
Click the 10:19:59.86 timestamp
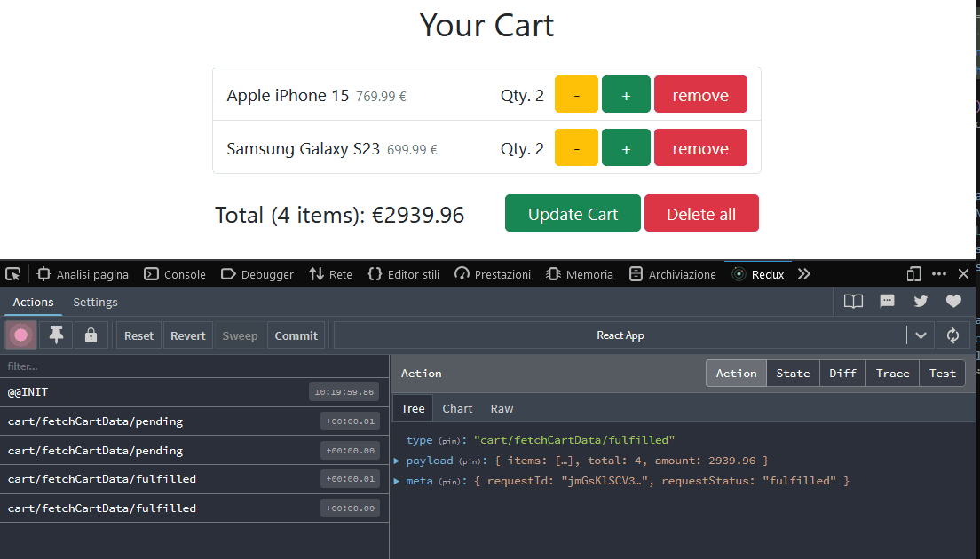click(x=344, y=392)
